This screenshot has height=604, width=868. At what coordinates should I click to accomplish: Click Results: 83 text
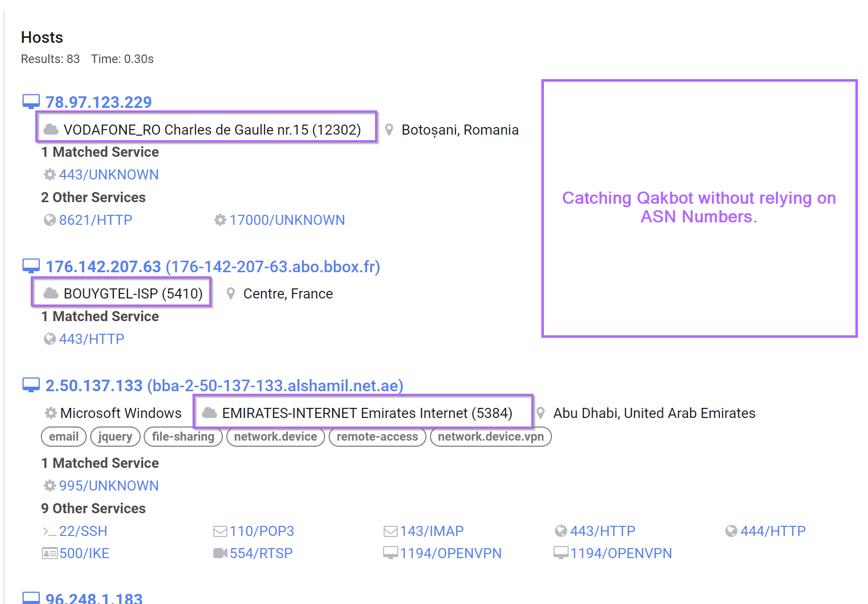pos(50,59)
